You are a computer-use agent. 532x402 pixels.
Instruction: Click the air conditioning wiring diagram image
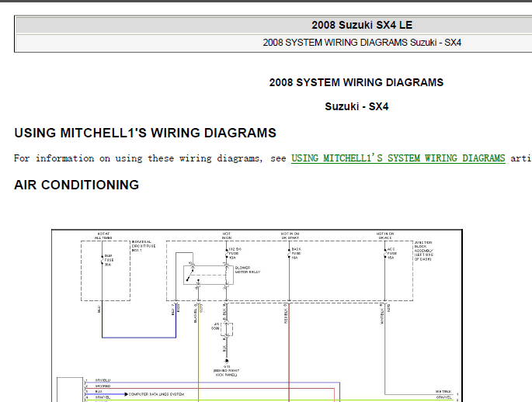[x=257, y=316]
